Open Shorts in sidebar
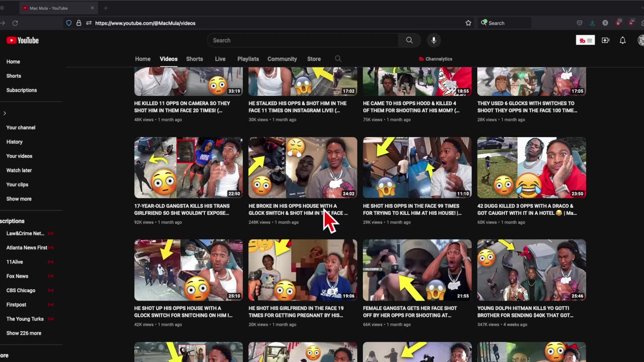Screen dimensions: 644x362 pyautogui.click(x=14, y=76)
